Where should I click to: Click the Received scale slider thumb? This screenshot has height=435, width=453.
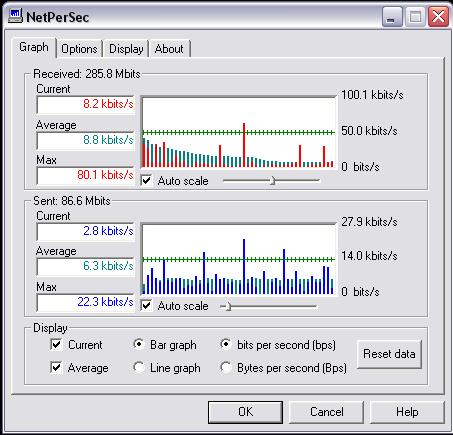tap(273, 180)
